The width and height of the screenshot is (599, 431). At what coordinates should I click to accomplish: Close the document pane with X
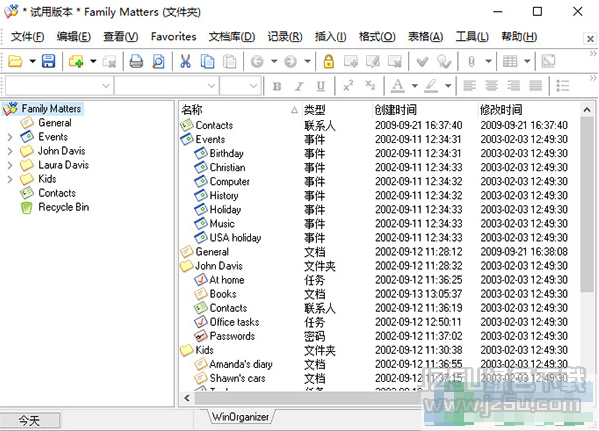point(590,39)
